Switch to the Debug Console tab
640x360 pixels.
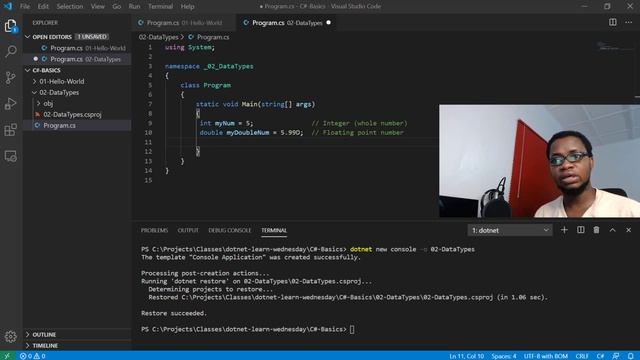(230, 231)
